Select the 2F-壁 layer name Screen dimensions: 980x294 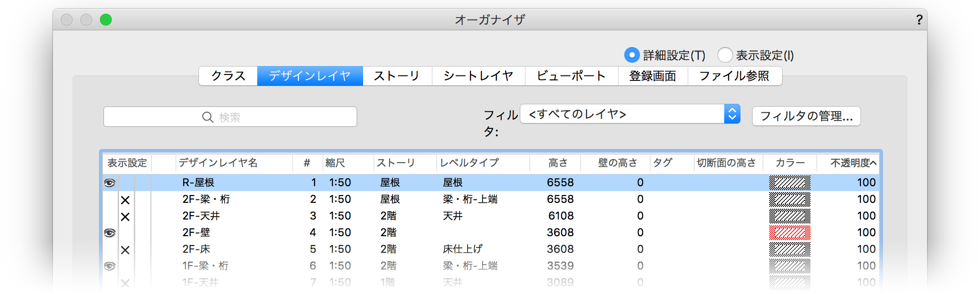click(196, 233)
